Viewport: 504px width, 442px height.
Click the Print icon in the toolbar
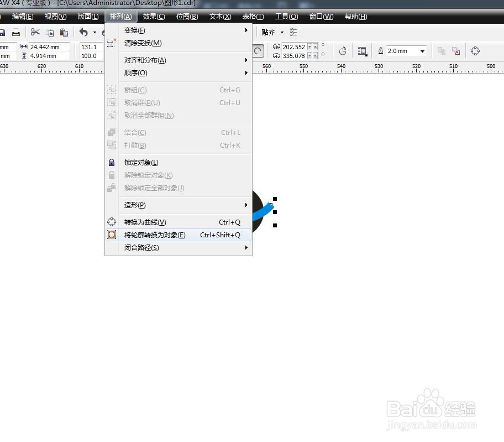tap(17, 32)
